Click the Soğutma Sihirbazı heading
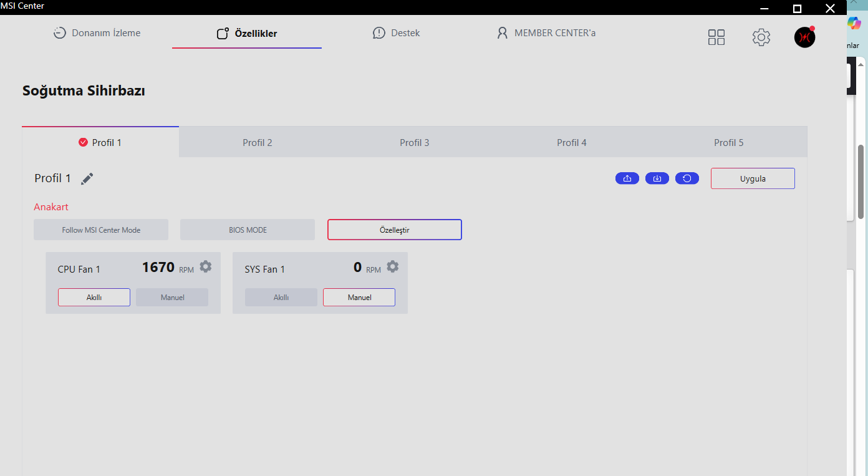This screenshot has height=476, width=868. (84, 90)
